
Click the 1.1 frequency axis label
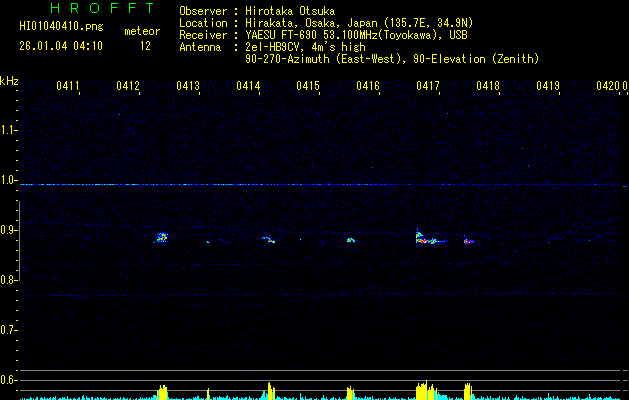point(9,130)
